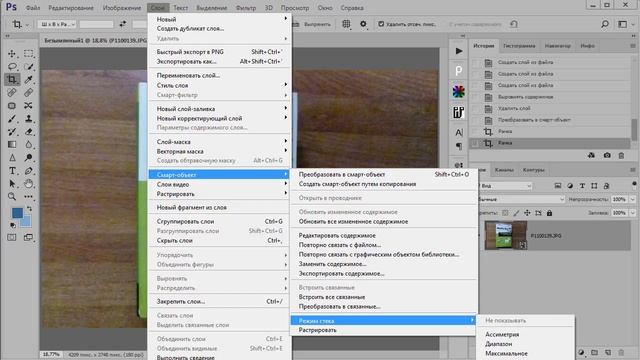Open the blend mode dropdown in Layers
Viewport: 640px width, 360px height.
(521, 199)
